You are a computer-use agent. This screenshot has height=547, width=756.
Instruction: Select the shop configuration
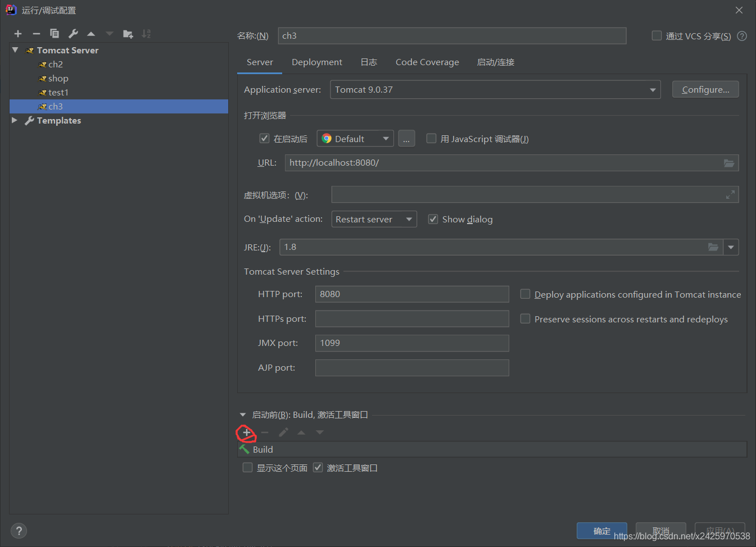(58, 78)
